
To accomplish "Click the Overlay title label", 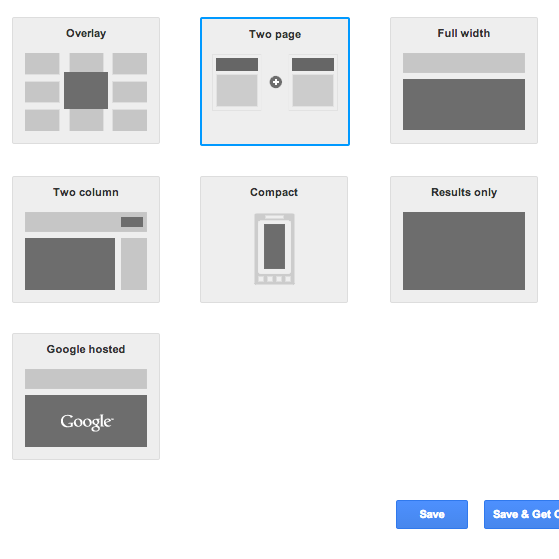I will [x=86, y=34].
